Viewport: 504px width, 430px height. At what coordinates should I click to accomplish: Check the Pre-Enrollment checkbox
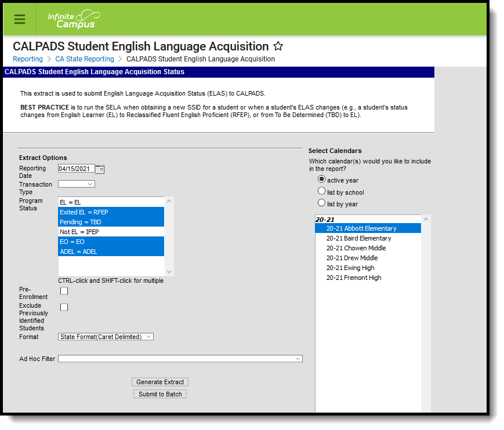[64, 291]
